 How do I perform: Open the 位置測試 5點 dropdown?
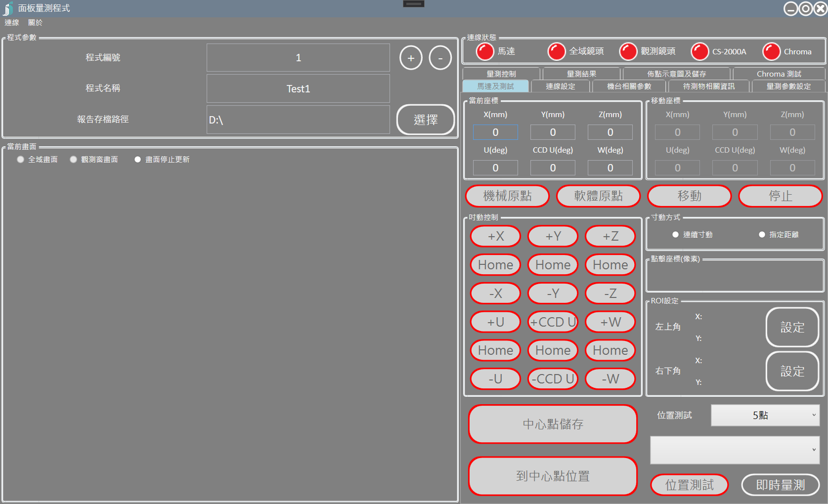[765, 415]
